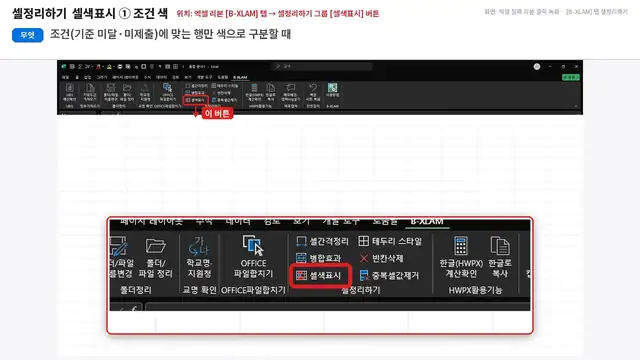
Task: Click the 셀정리하기 group label in the enlarged ribbon
Action: click(x=360, y=290)
